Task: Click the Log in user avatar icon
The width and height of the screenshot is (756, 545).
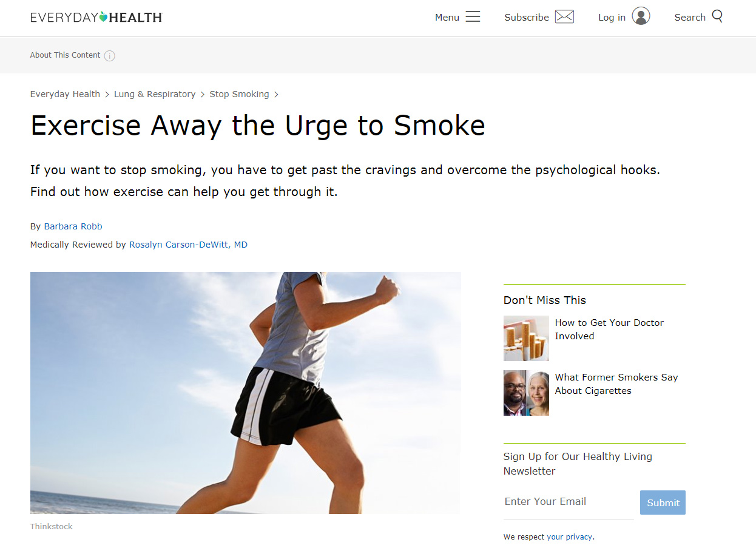Action: click(641, 16)
